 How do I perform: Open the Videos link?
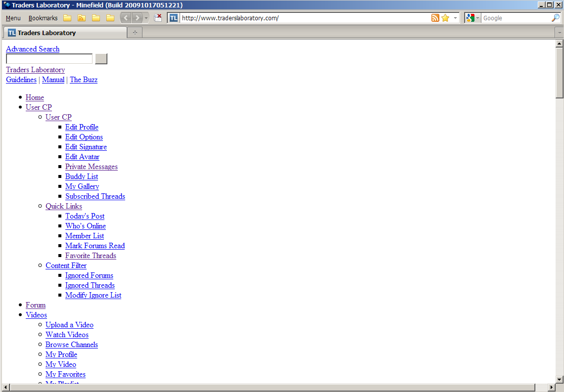(36, 315)
